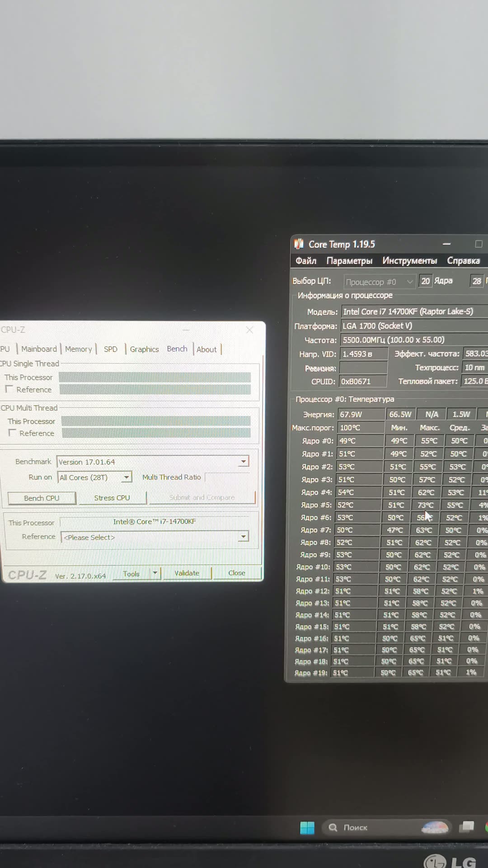Screen dimensions: 488x868
Task: Close the CPU-Z window
Action: [x=249, y=330]
